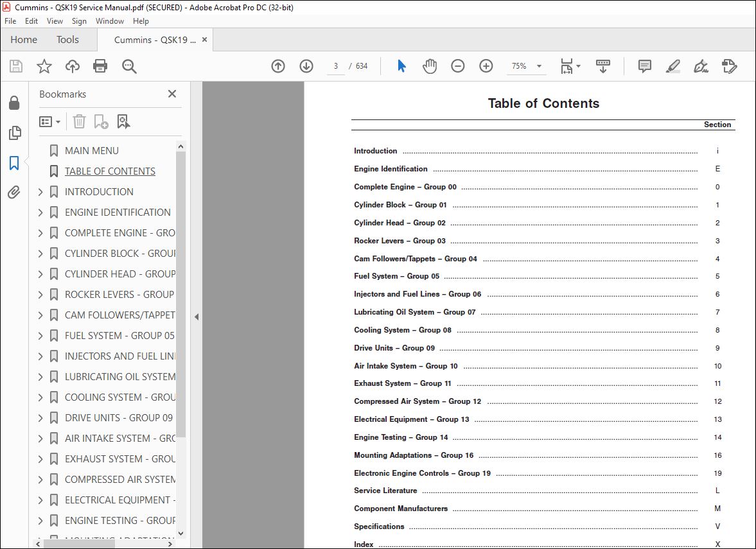Viewport: 756px width, 549px height.
Task: Select the MAIN MENU bookmark
Action: (x=92, y=151)
